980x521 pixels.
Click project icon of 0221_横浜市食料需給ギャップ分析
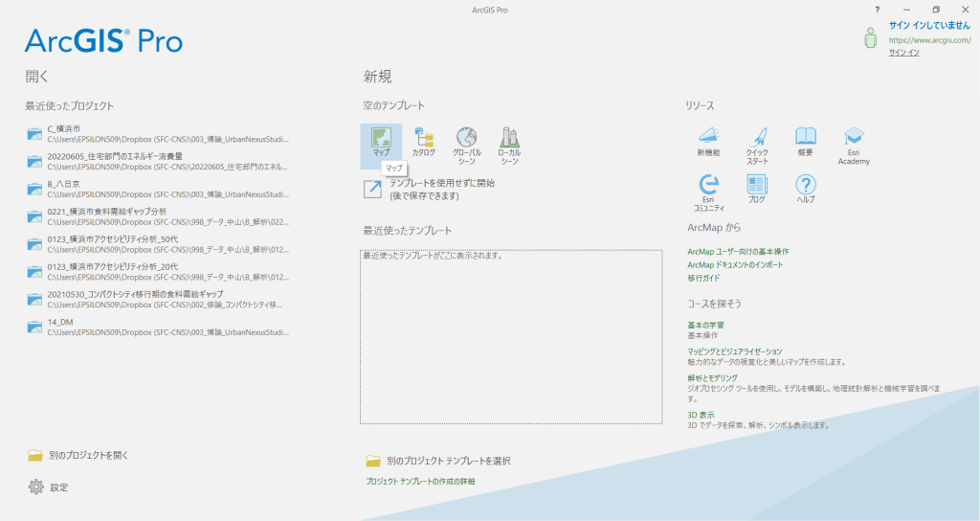tap(34, 216)
